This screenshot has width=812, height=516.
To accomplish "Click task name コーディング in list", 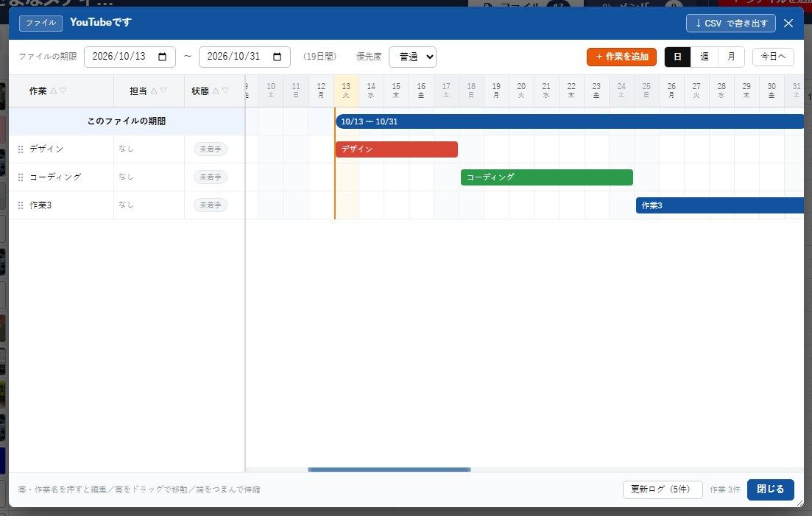I will (x=55, y=177).
